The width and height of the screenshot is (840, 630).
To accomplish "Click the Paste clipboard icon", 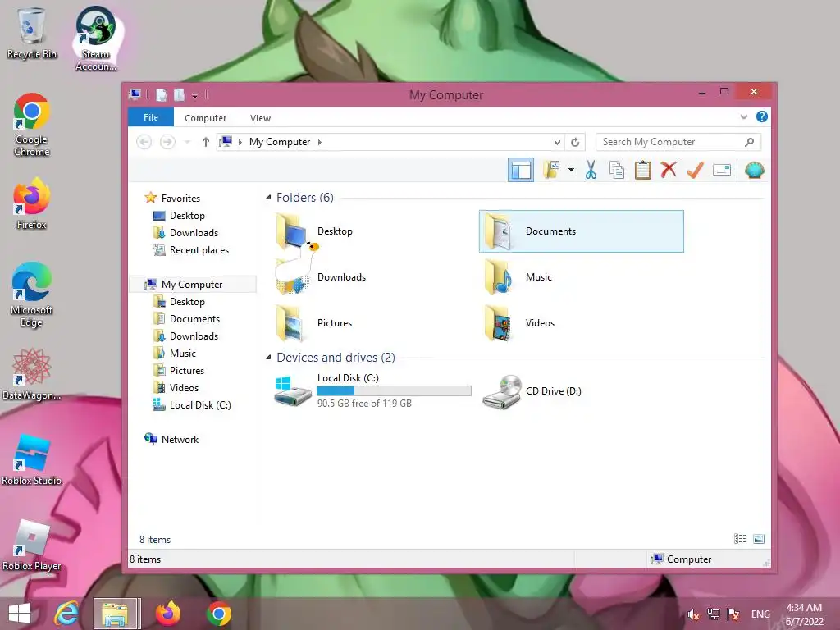I will [643, 170].
